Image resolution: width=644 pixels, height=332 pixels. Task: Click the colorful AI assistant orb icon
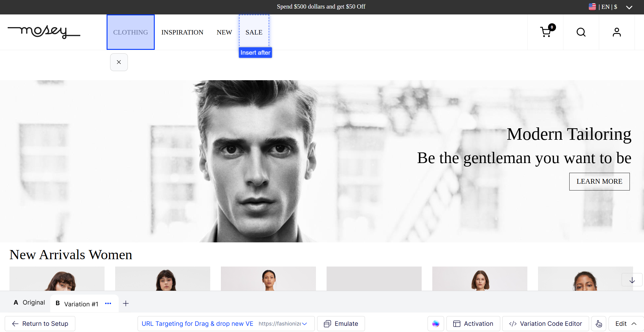tap(436, 324)
